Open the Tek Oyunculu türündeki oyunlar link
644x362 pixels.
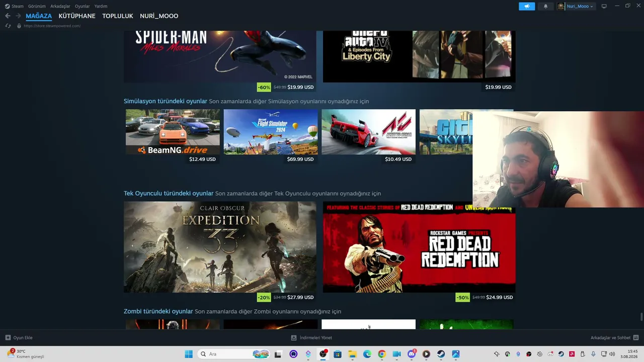pyautogui.click(x=169, y=193)
